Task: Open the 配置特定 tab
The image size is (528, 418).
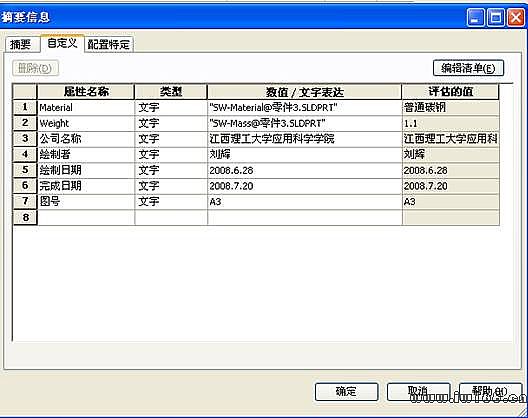Action: click(x=108, y=44)
